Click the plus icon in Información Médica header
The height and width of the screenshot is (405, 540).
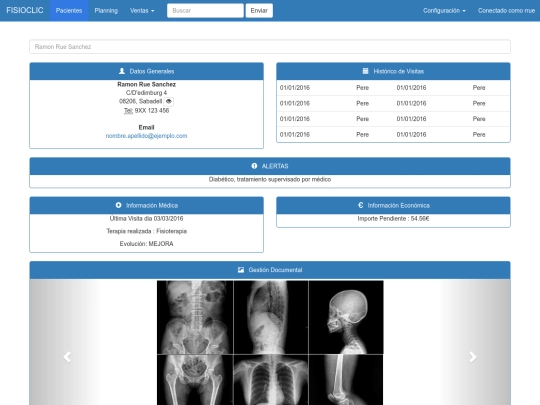coord(118,205)
